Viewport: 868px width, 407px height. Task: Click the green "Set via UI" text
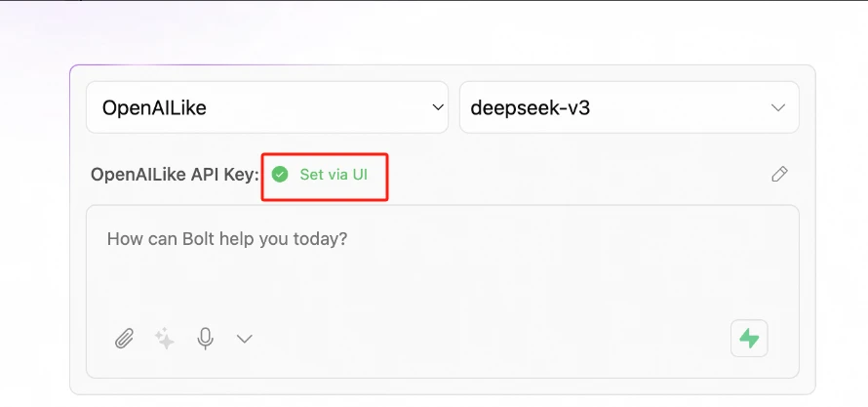334,175
